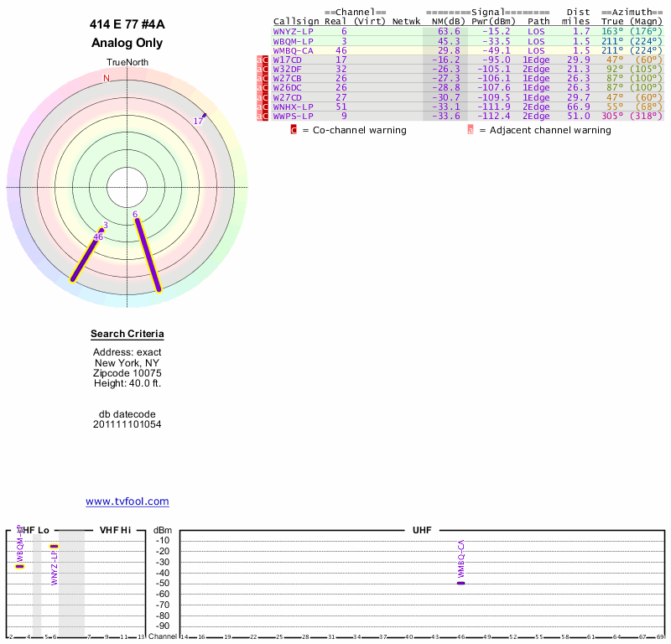Click the co-channel warning icon beside WNHX-LP
Screen dimensions: 671x644
point(266,106)
